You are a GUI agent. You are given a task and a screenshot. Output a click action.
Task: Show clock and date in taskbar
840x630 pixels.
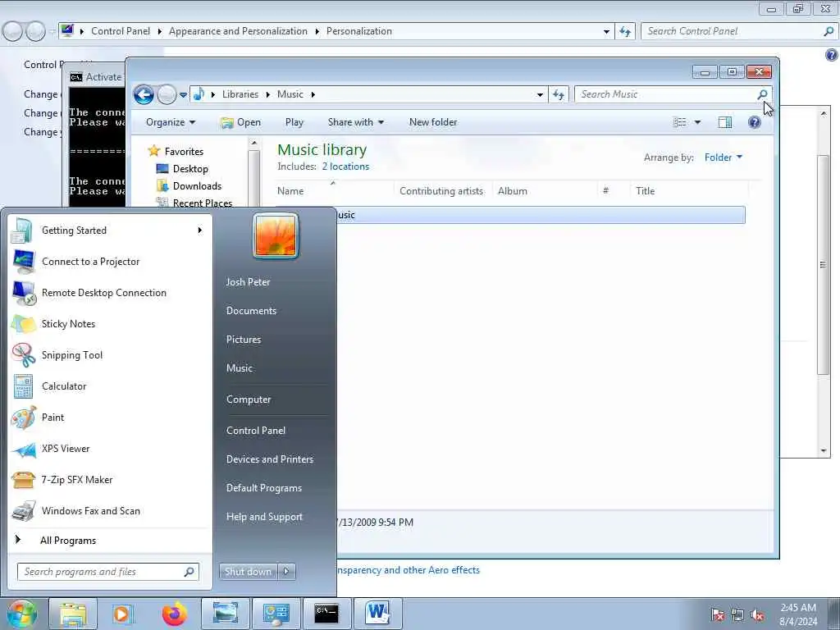click(798, 614)
